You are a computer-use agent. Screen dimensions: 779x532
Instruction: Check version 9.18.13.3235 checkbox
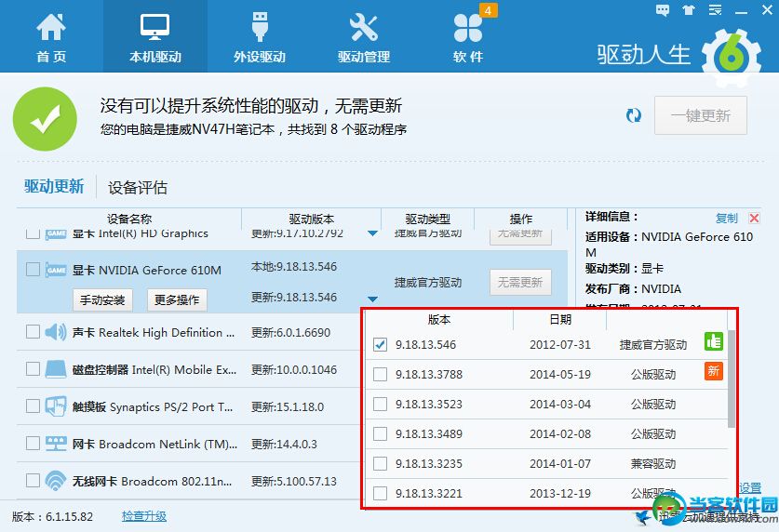pos(380,463)
